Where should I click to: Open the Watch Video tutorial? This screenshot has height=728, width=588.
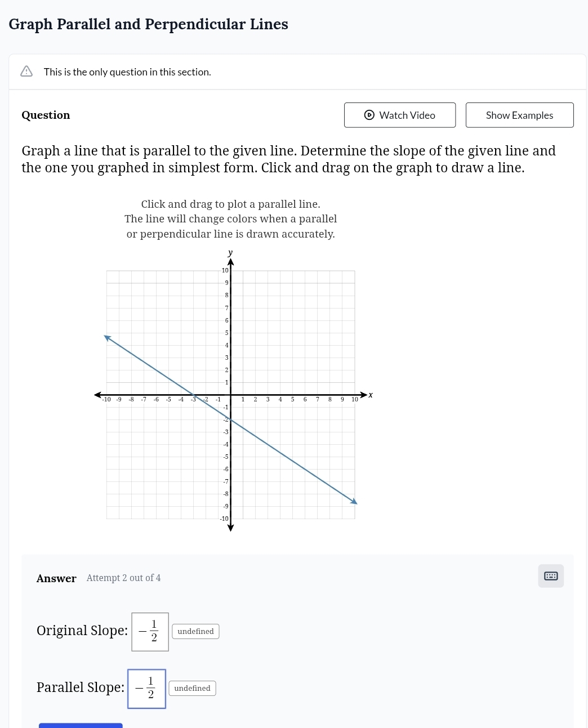tap(400, 115)
